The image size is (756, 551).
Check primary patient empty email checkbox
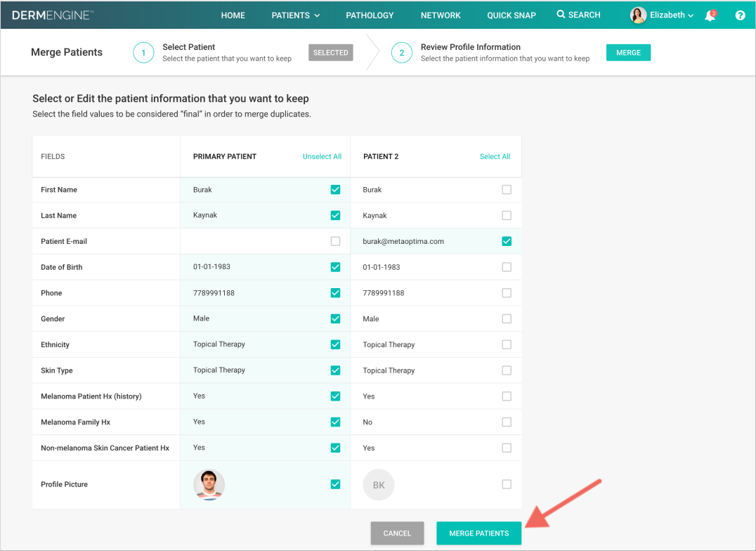tap(335, 242)
